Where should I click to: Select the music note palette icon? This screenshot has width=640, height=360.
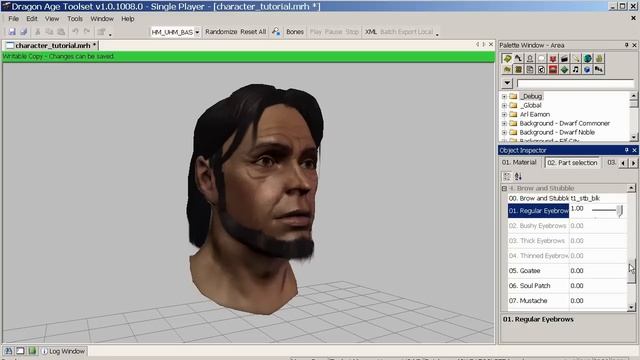pos(576,69)
